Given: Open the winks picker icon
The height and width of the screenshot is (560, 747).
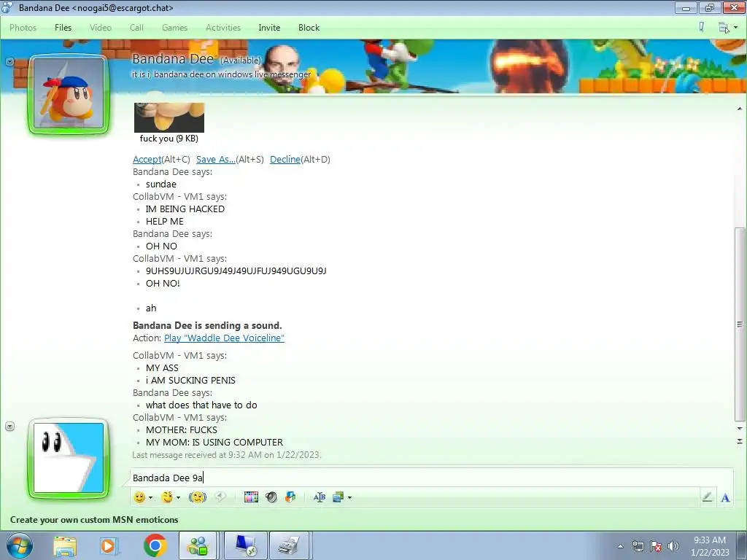Looking at the screenshot, I should (167, 497).
